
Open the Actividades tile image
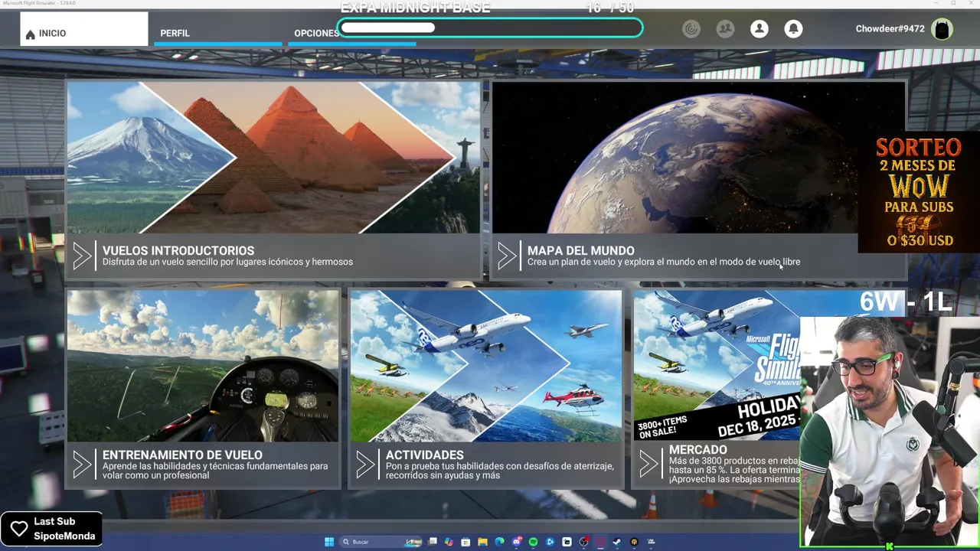coord(486,365)
